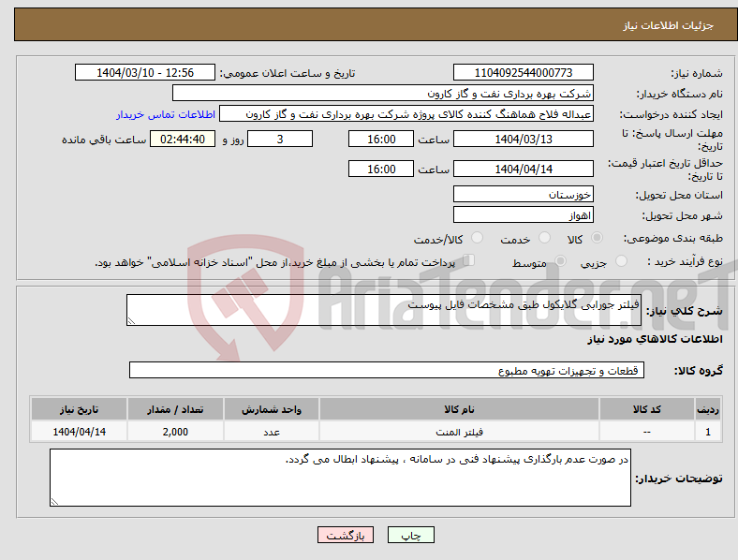Screen dimensions: 738x560
Task: Select the متوسط purchase type radio
Action: pyautogui.click(x=560, y=261)
